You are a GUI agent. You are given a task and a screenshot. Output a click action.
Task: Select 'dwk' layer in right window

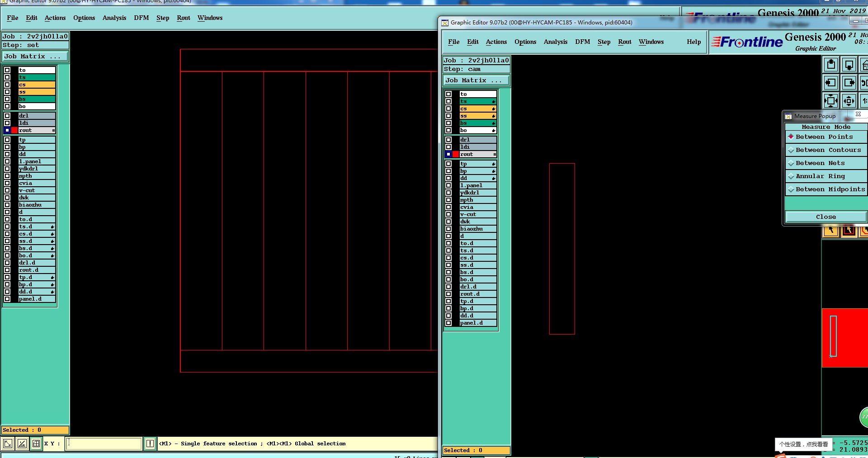(x=478, y=222)
